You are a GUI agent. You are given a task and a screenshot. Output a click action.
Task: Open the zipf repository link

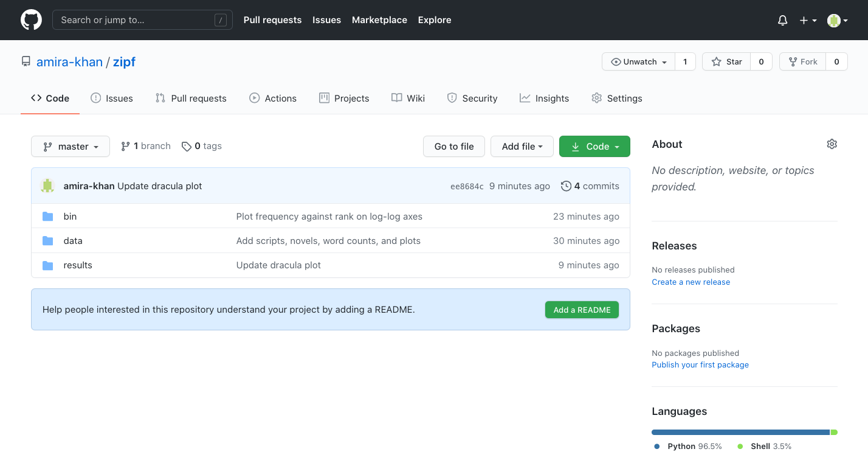tap(124, 62)
